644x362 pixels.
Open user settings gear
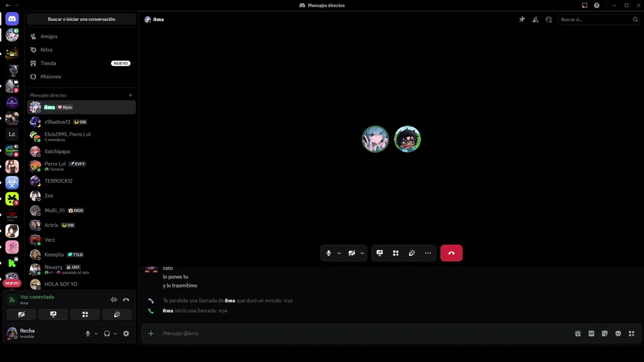(126, 333)
